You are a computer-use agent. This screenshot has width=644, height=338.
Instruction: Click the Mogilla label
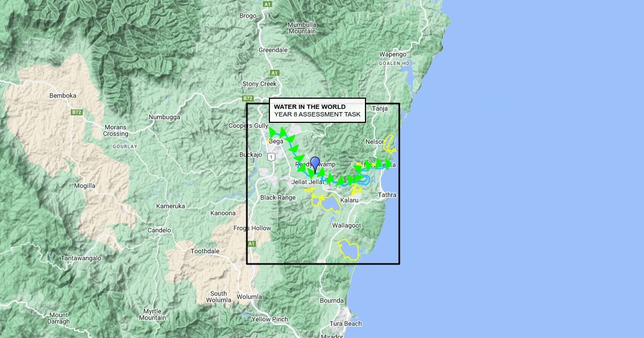(85, 186)
